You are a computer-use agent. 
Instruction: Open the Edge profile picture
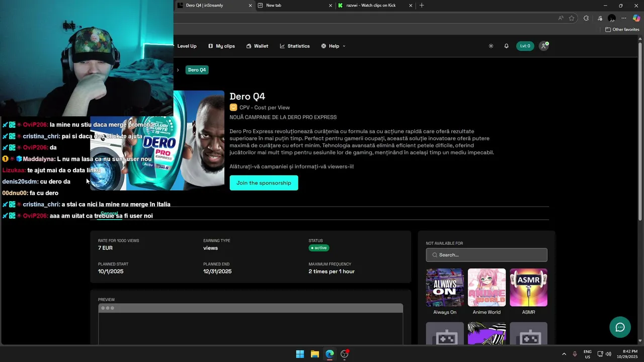coord(612,18)
